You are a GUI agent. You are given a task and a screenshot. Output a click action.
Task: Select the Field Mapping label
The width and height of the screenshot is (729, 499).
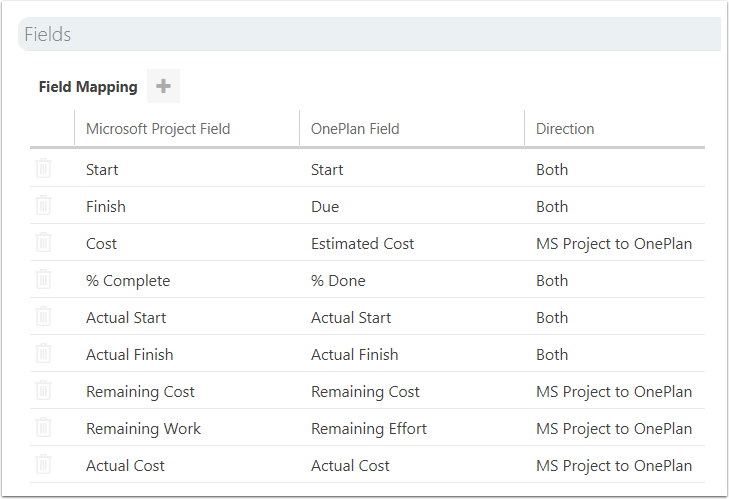point(88,87)
